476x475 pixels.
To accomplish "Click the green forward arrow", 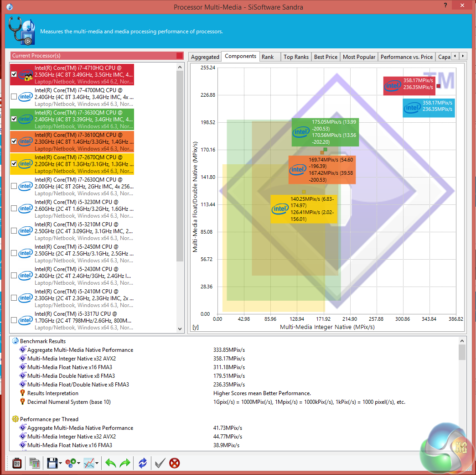I will (x=125, y=463).
